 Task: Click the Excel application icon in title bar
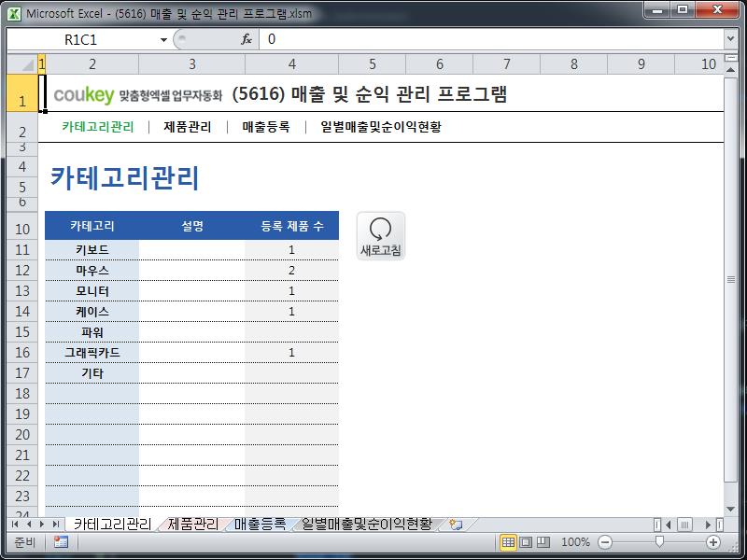tap(14, 13)
